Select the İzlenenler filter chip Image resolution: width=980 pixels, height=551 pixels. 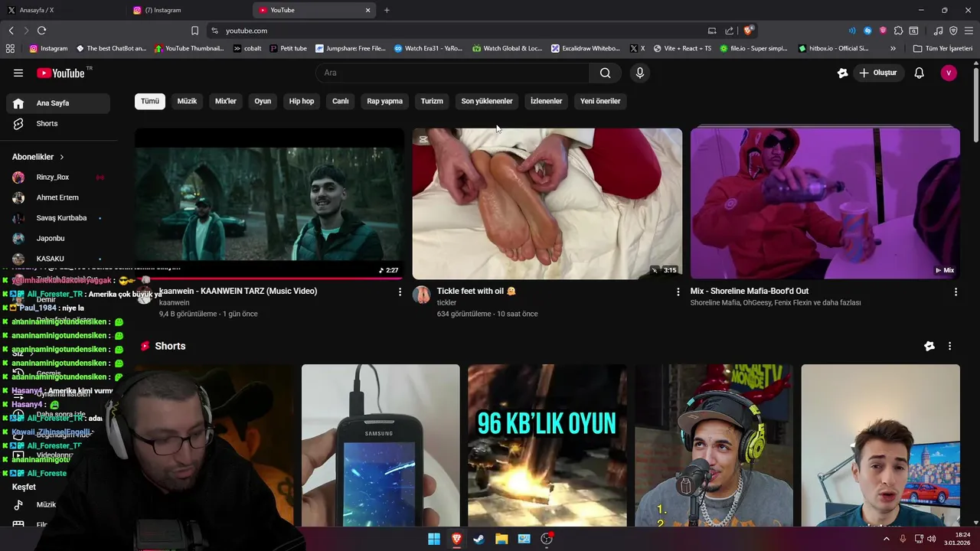point(546,101)
